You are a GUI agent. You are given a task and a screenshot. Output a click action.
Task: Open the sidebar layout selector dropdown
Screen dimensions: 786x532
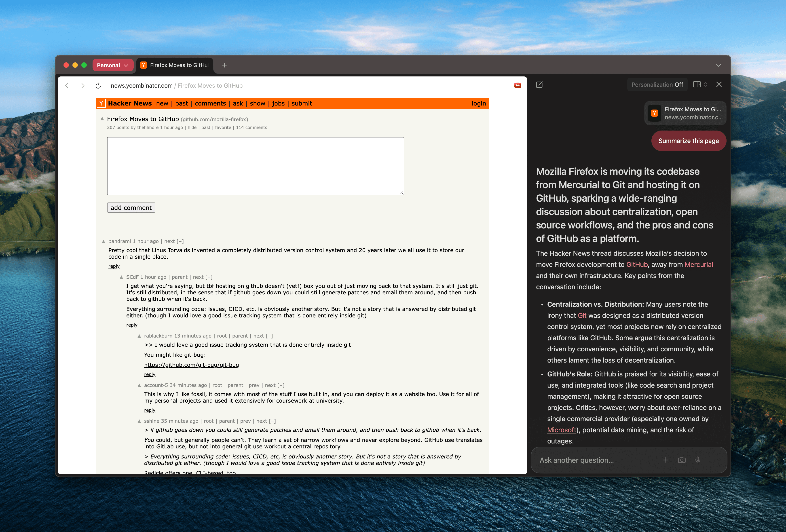[700, 84]
